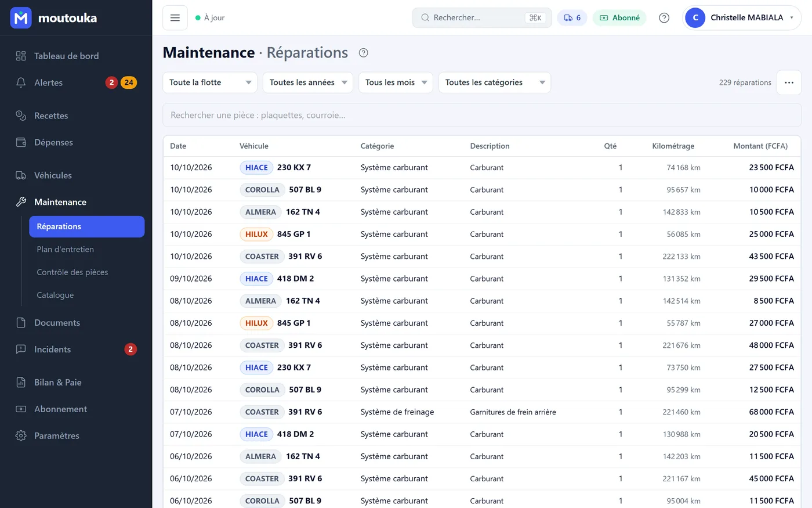Open the Catalogue submenu item
Image resolution: width=812 pixels, height=508 pixels.
[55, 295]
